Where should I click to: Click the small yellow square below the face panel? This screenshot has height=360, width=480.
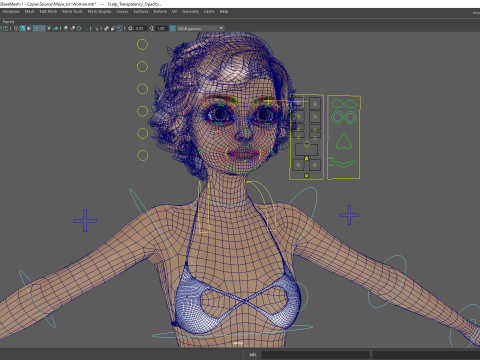306,175
